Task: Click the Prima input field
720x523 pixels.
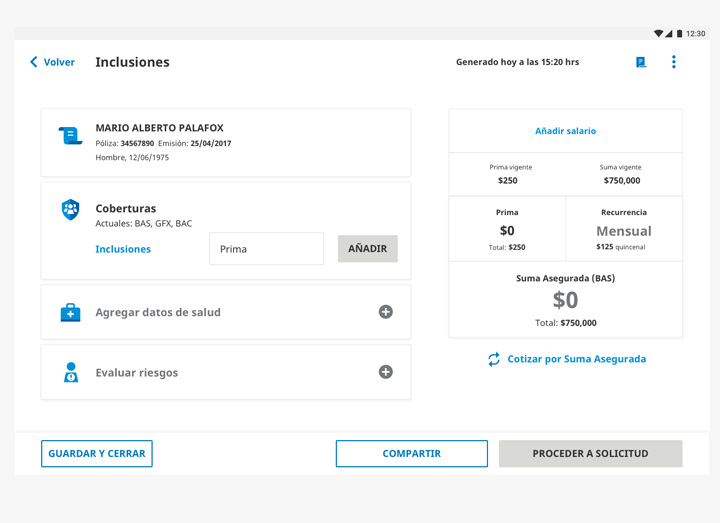Action: [266, 249]
